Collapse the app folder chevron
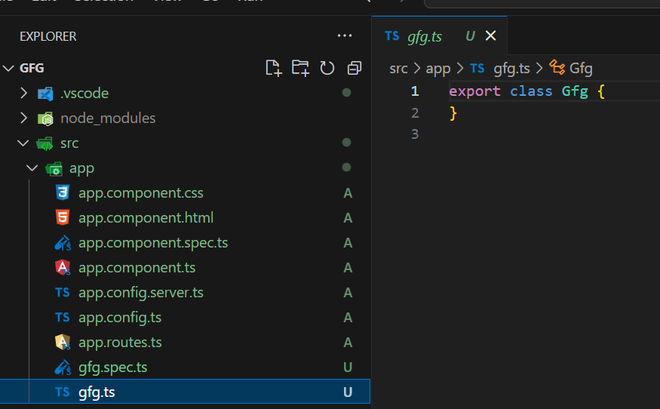 pos(32,168)
